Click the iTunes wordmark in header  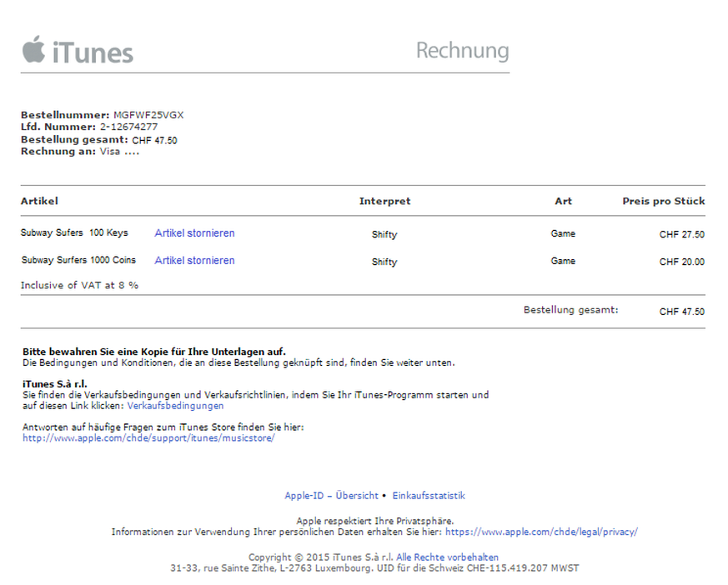[93, 52]
